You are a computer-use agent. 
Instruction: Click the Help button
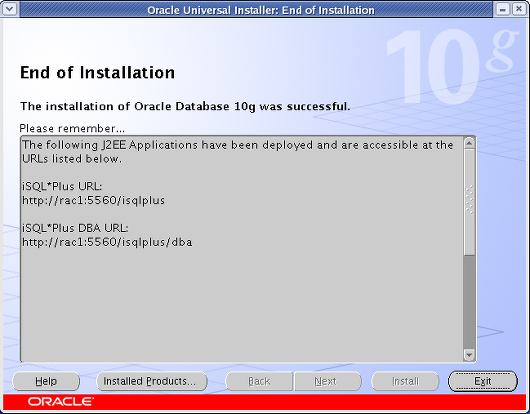point(46,381)
